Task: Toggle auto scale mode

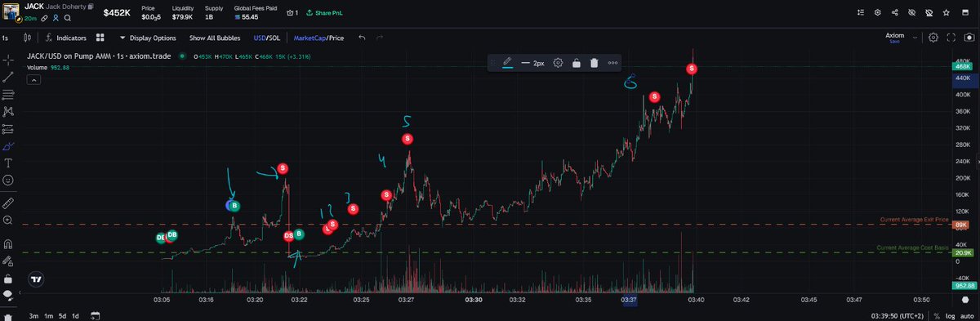Action: [967, 315]
